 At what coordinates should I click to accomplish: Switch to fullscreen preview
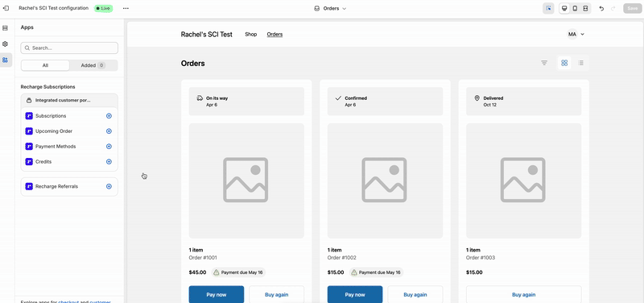pos(586,8)
